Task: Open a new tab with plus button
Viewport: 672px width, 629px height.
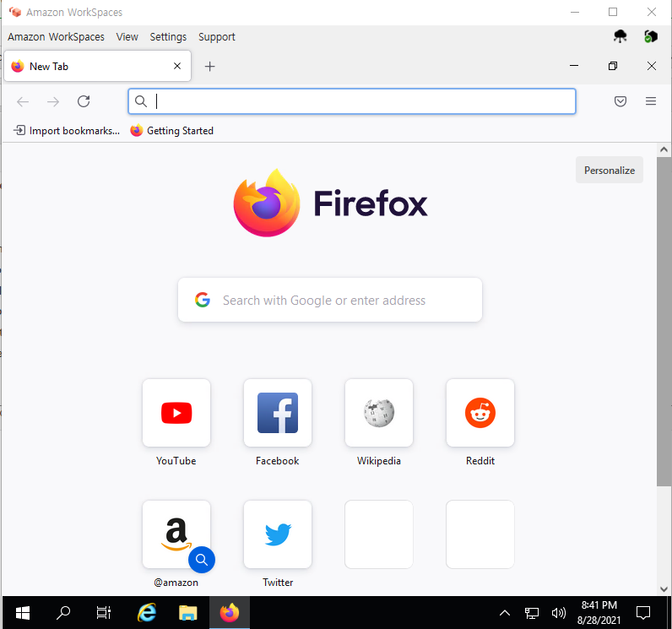Action: point(209,67)
